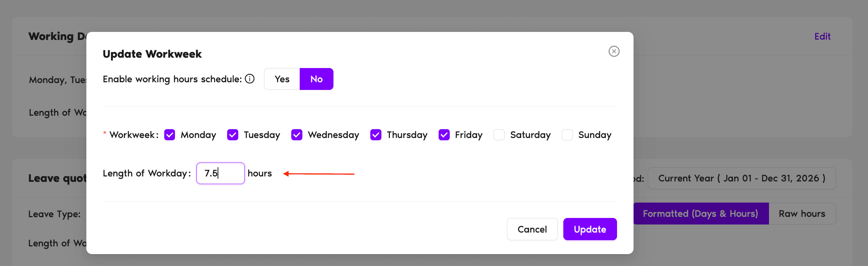The height and width of the screenshot is (266, 868).
Task: Click the Cancel button
Action: tap(532, 229)
